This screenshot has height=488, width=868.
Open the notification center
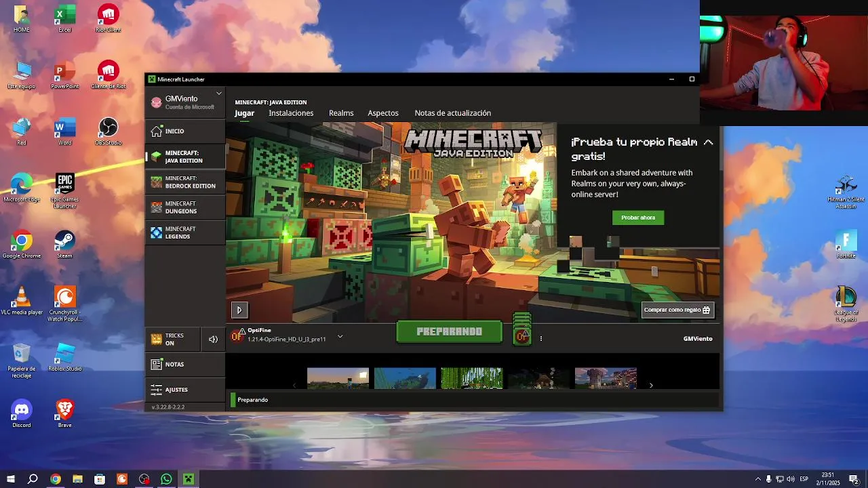(x=854, y=479)
